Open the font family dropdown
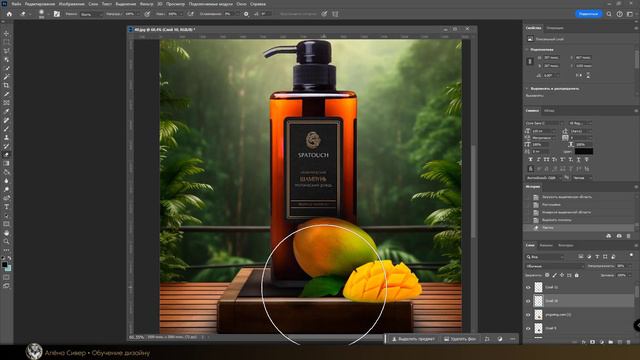 pos(545,123)
